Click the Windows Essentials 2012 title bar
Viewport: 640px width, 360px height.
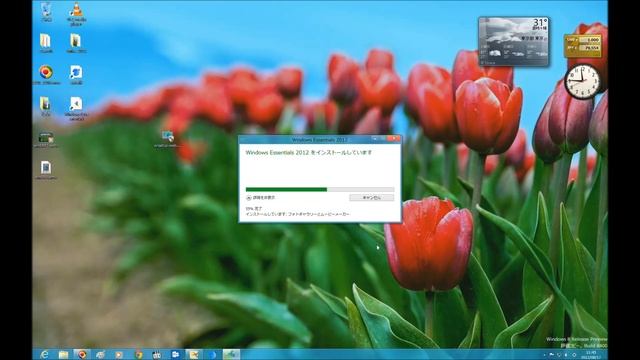point(319,140)
